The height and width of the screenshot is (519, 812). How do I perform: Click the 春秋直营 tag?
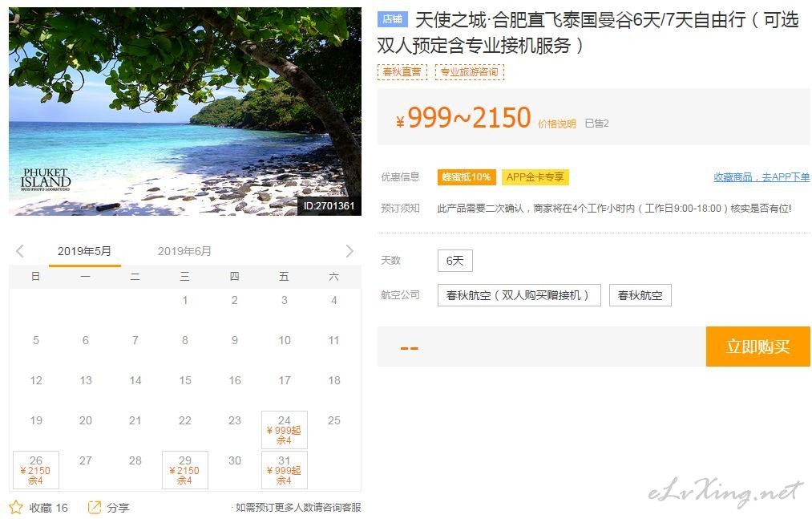click(402, 71)
